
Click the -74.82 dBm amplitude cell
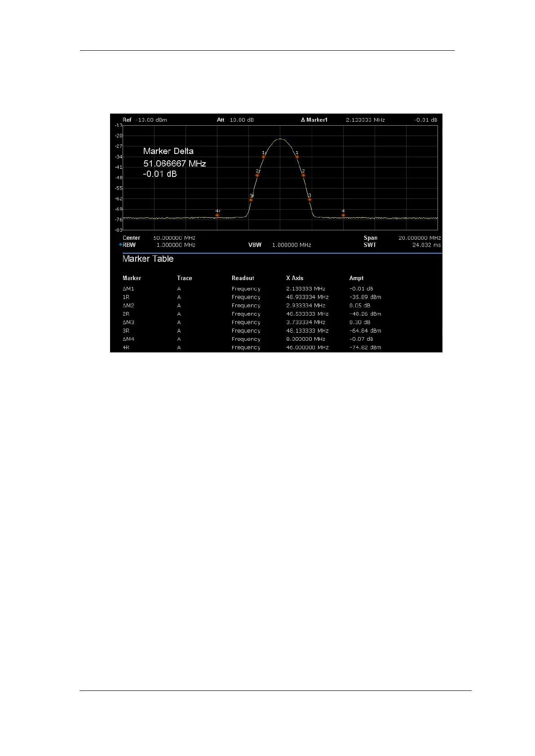tap(365, 347)
